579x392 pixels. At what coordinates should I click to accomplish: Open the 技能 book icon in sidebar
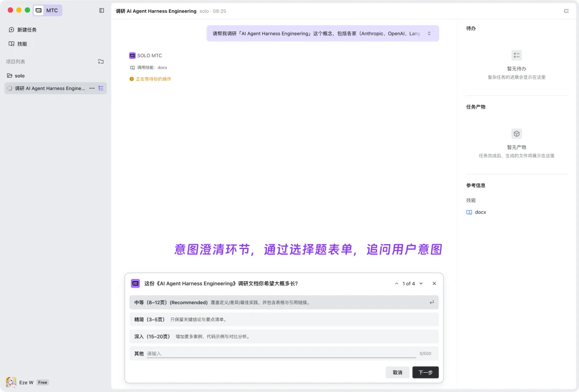(x=12, y=43)
